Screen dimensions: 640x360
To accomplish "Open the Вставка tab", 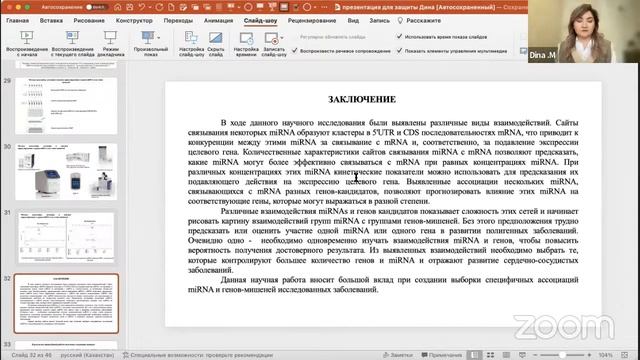I will tap(51, 20).
